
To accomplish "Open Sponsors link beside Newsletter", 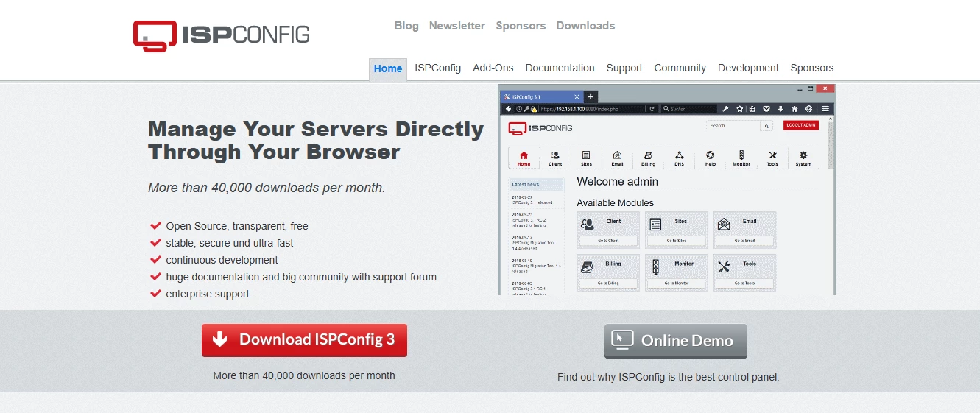I will click(x=521, y=26).
